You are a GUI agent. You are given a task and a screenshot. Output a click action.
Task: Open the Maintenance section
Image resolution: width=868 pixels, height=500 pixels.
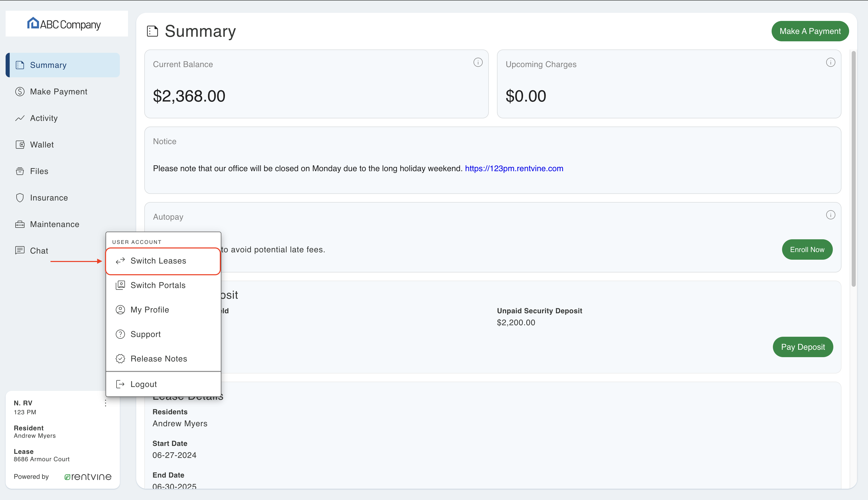pos(55,224)
